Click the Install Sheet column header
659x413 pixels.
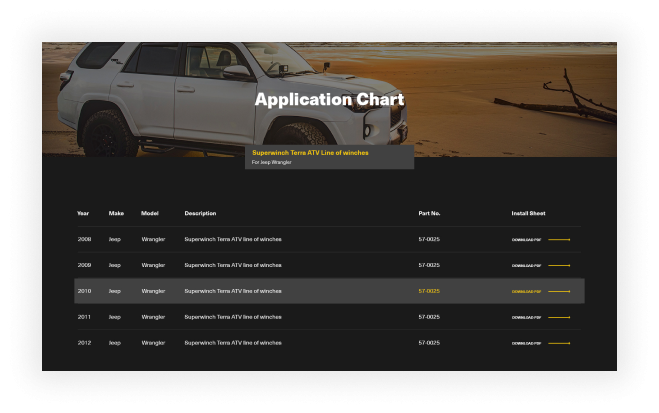[x=528, y=213]
